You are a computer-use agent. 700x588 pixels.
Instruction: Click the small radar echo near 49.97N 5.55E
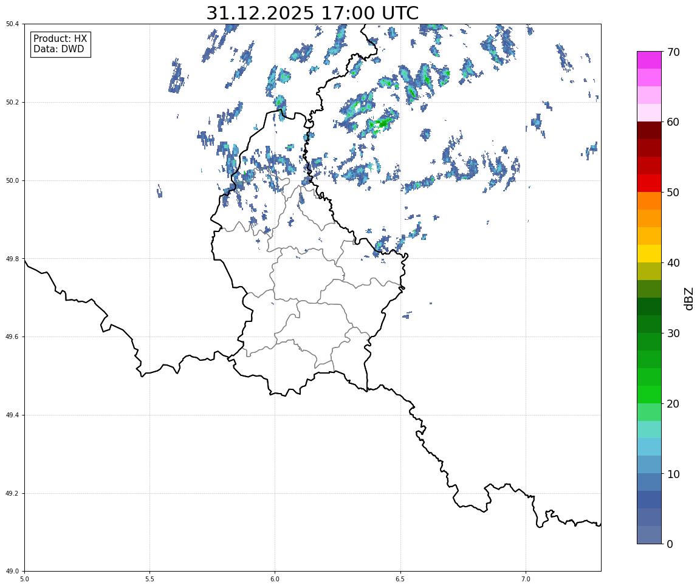click(159, 191)
